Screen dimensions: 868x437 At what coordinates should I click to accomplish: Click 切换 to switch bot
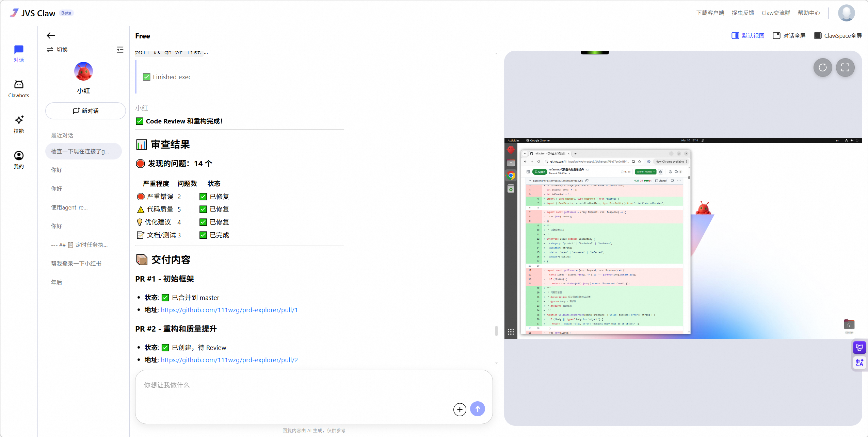(x=57, y=50)
